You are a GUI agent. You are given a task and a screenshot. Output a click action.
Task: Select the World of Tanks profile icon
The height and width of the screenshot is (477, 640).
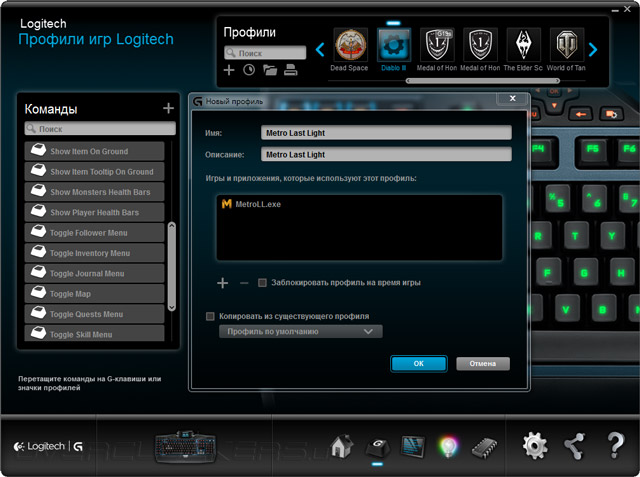[x=567, y=44]
